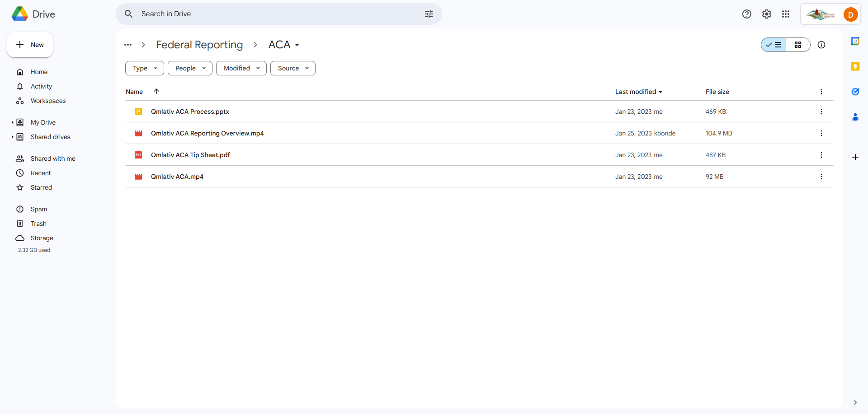Open the Modified filter dropdown
Viewport: 868px width, 415px height.
241,68
